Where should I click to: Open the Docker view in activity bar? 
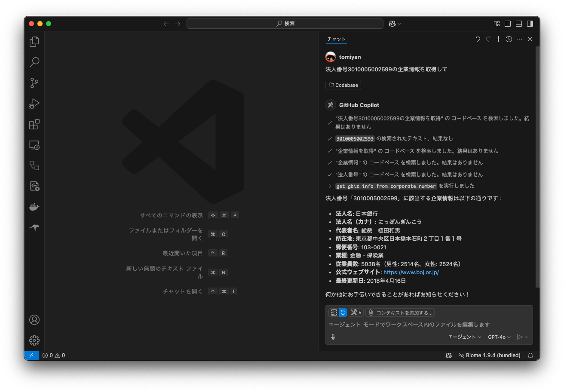(34, 207)
